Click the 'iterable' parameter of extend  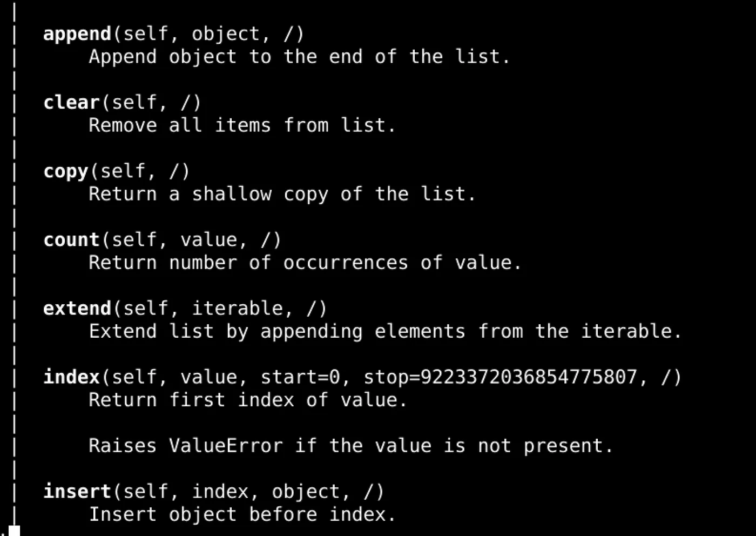coord(238,309)
